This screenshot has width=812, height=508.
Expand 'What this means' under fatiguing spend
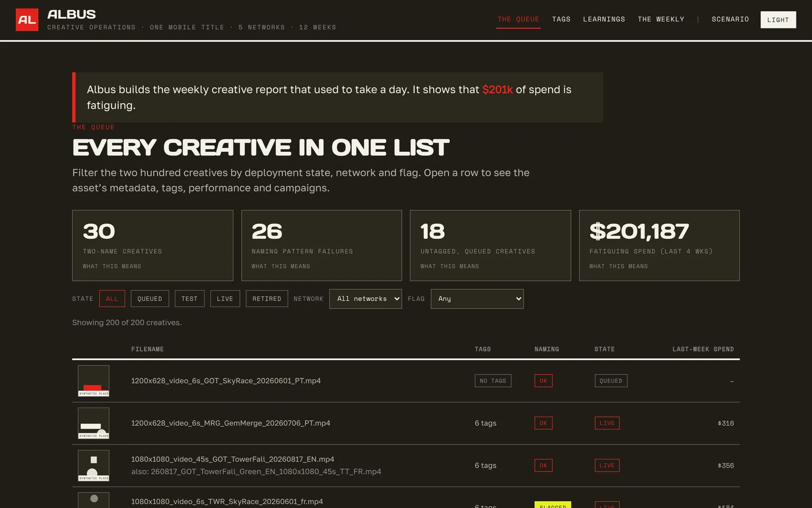tap(619, 266)
